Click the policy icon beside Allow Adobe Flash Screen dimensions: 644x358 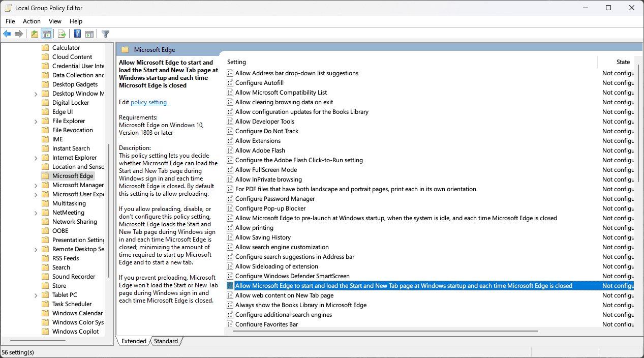[x=230, y=151]
